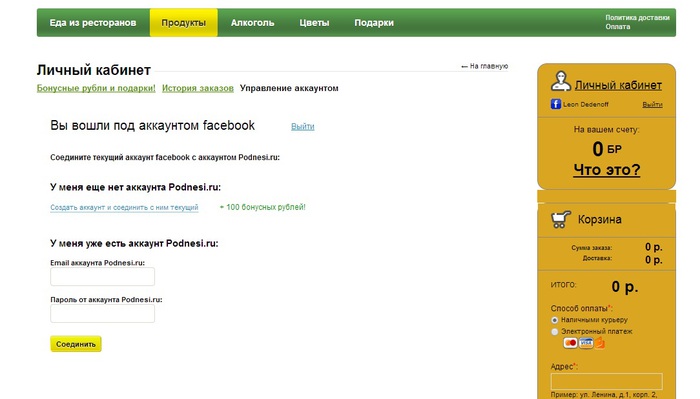The height and width of the screenshot is (399, 700).
Task: Click Выйти next to facebook account heading
Action: (303, 126)
